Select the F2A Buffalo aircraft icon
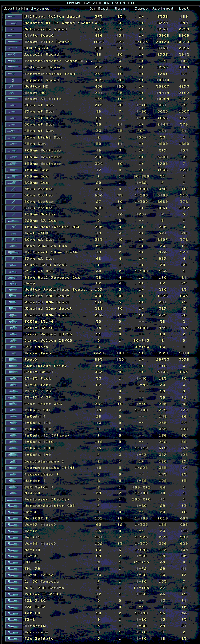This screenshot has height=644, width=200. click(x=14, y=638)
